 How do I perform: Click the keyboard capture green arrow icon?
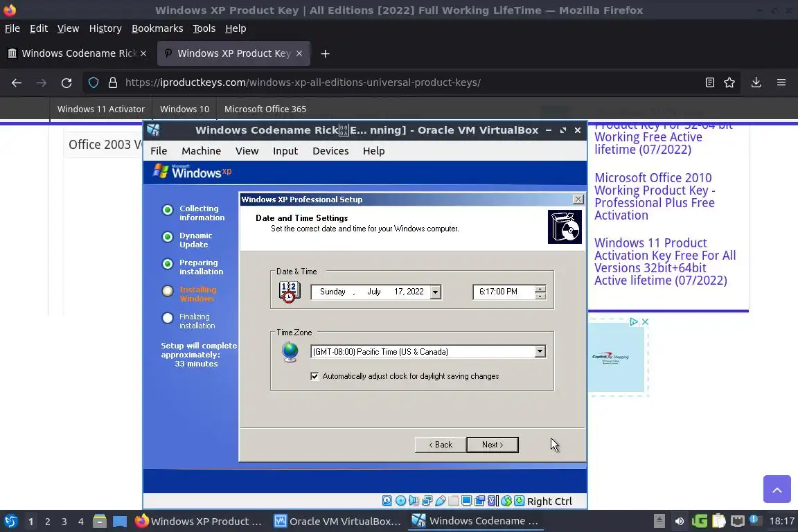pos(519,501)
